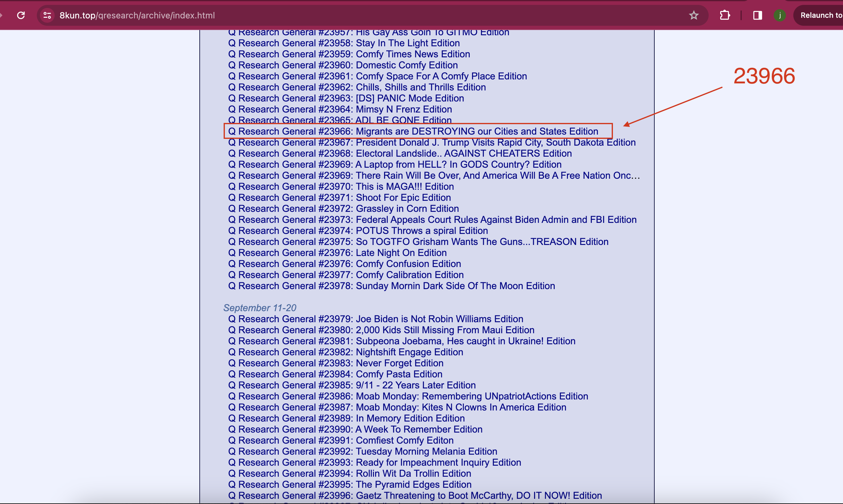Open #23974 POTUS Throws a spiral Edition
Viewport: 843px width, 504px height.
click(358, 231)
